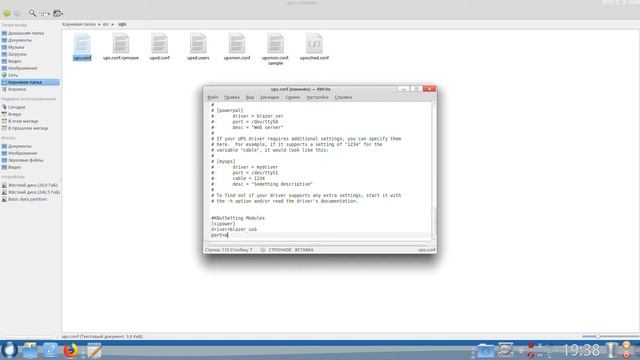Click the KWrite vertical scrollbar
The width and height of the screenshot is (640, 360).
[x=433, y=171]
